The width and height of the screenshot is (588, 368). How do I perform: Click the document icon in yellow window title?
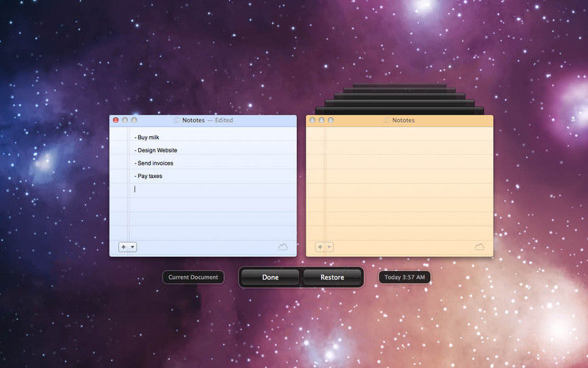pos(387,120)
